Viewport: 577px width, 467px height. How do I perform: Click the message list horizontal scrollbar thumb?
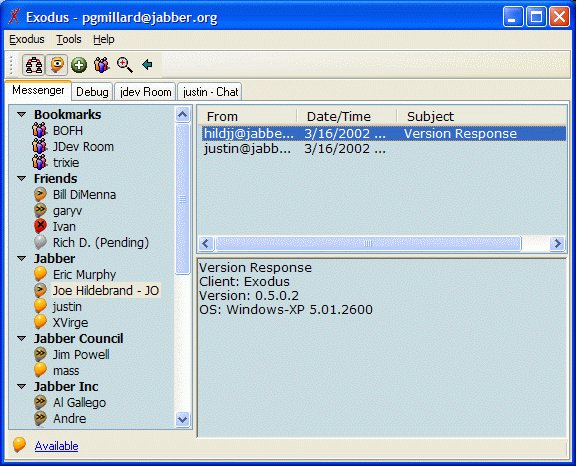(368, 243)
